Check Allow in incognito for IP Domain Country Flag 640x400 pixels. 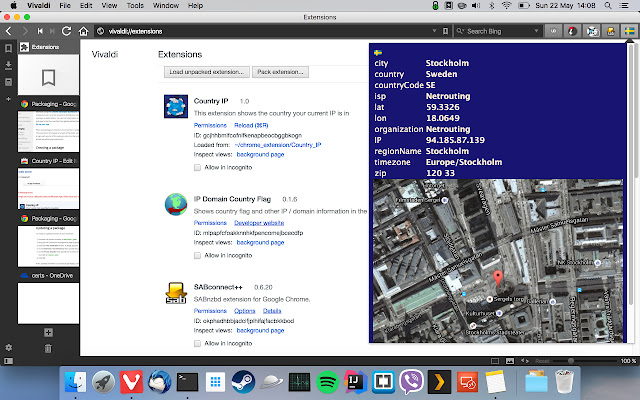(197, 256)
